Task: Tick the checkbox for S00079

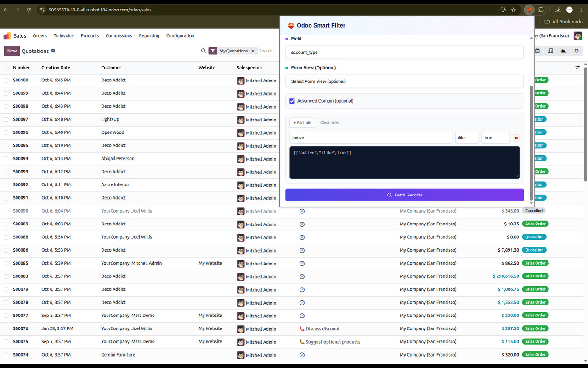Action: click(6, 289)
